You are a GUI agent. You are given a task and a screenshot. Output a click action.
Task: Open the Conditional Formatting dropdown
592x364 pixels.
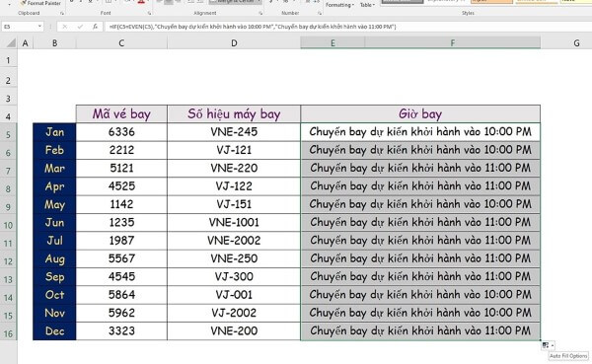[x=339, y=5]
